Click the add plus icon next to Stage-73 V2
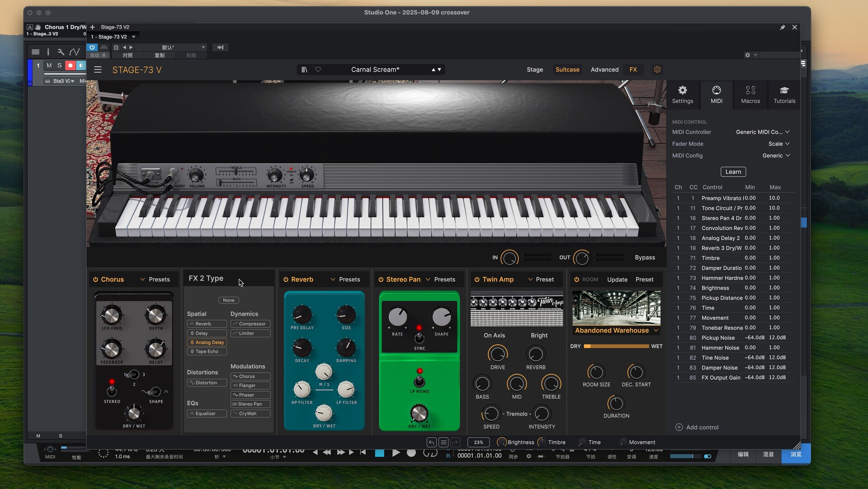 [x=92, y=27]
